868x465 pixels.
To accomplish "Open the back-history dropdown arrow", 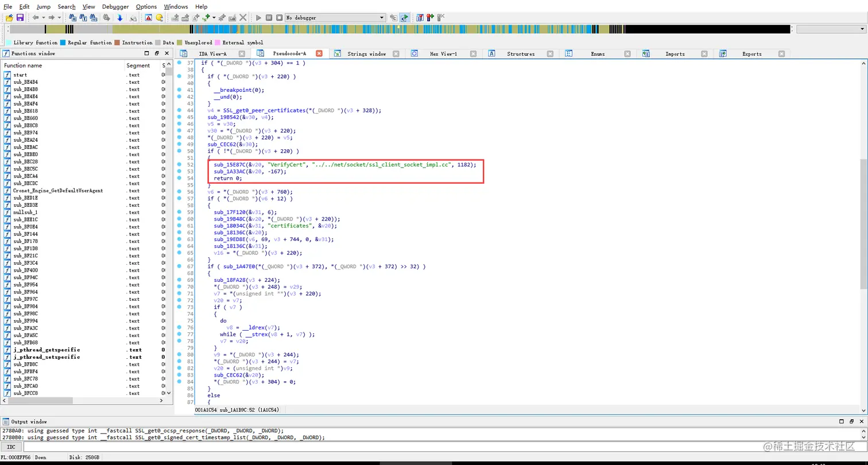I will click(42, 18).
